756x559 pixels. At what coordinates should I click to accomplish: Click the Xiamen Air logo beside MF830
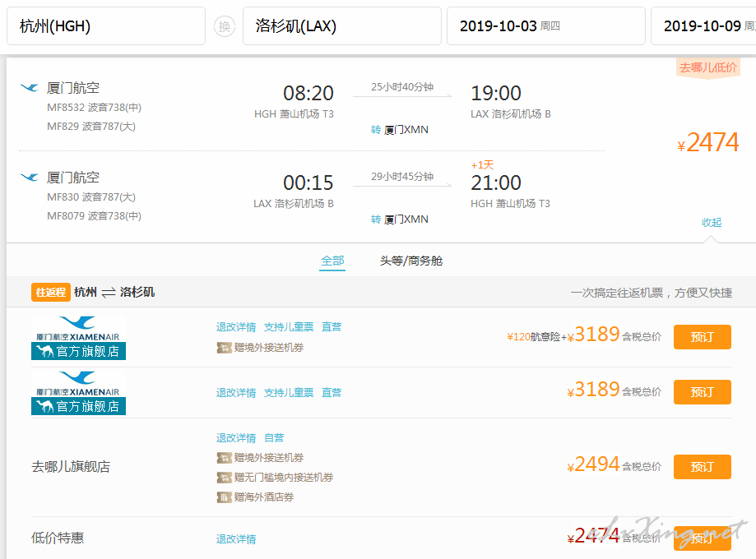[x=29, y=178]
